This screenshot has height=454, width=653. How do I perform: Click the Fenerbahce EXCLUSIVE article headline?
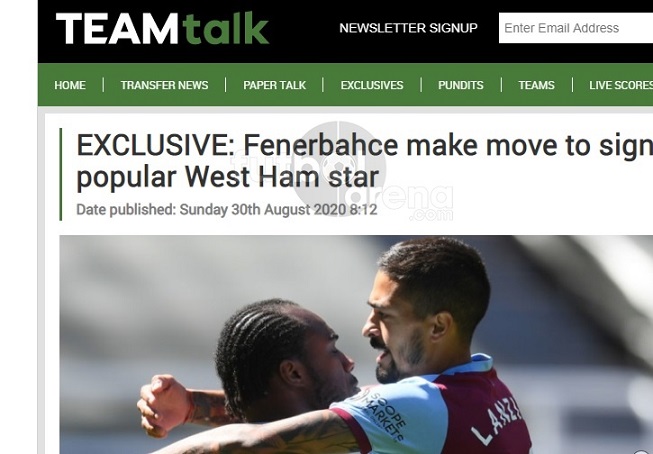[x=364, y=161]
